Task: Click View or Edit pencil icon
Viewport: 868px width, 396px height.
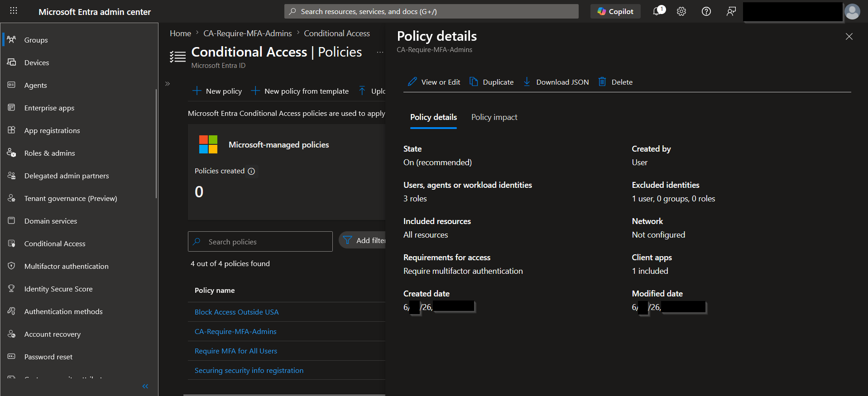Action: tap(412, 81)
